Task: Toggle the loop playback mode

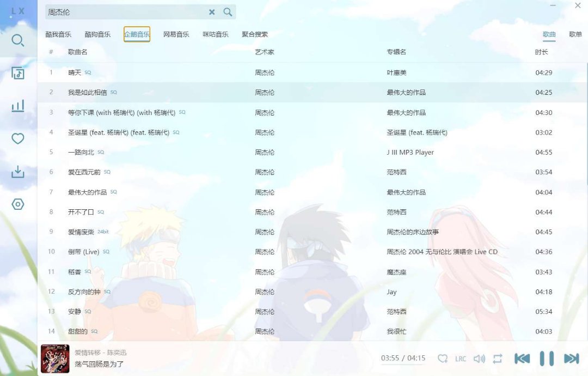Action: point(498,359)
